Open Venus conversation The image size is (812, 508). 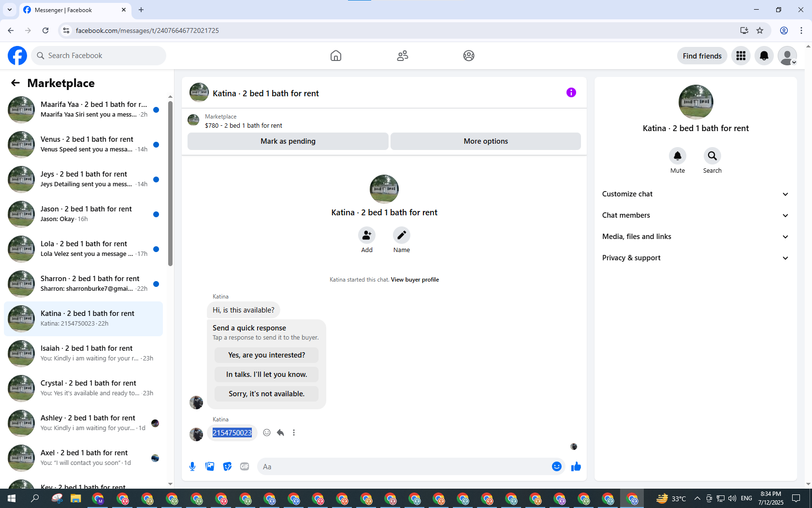point(83,145)
